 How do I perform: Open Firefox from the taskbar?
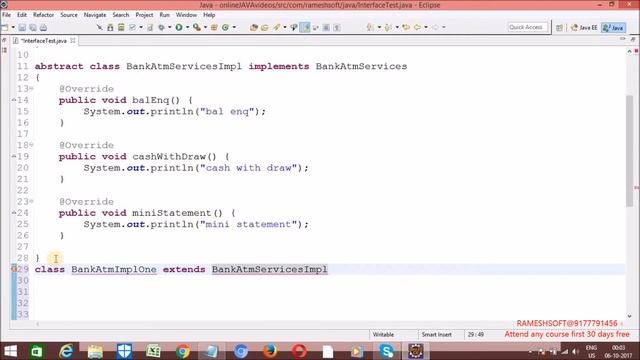pyautogui.click(x=270, y=351)
